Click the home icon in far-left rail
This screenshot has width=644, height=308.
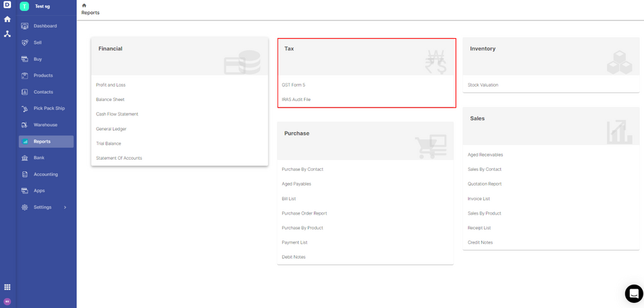pos(7,19)
